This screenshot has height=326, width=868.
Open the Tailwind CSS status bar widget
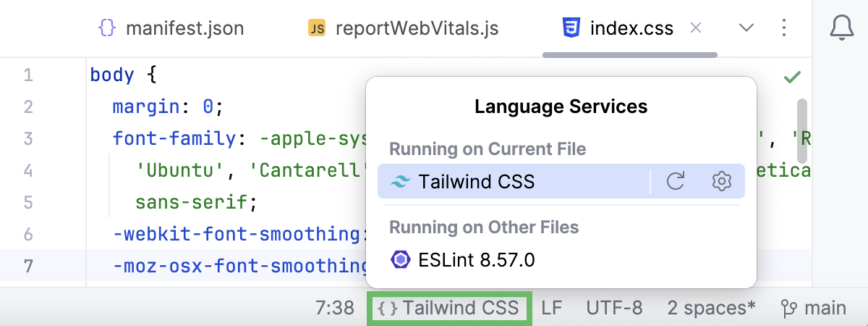click(450, 308)
